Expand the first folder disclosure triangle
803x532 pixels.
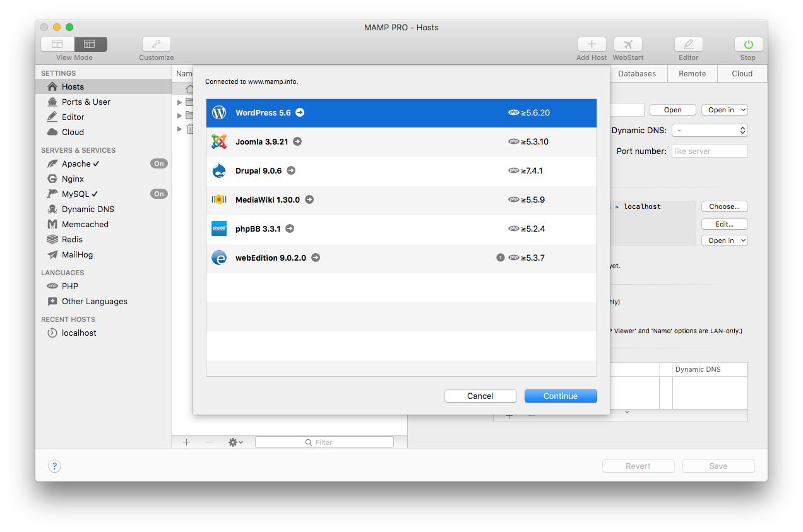click(x=180, y=102)
